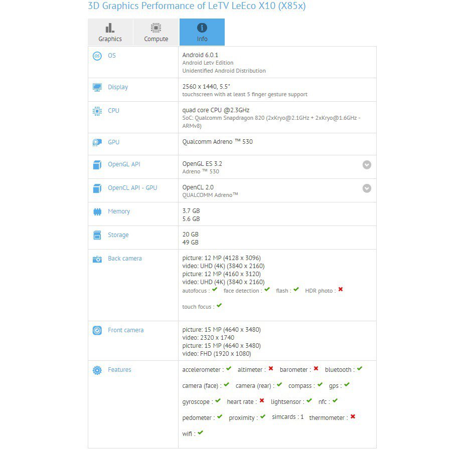Click the HDR photo red cross mark

coord(341,290)
